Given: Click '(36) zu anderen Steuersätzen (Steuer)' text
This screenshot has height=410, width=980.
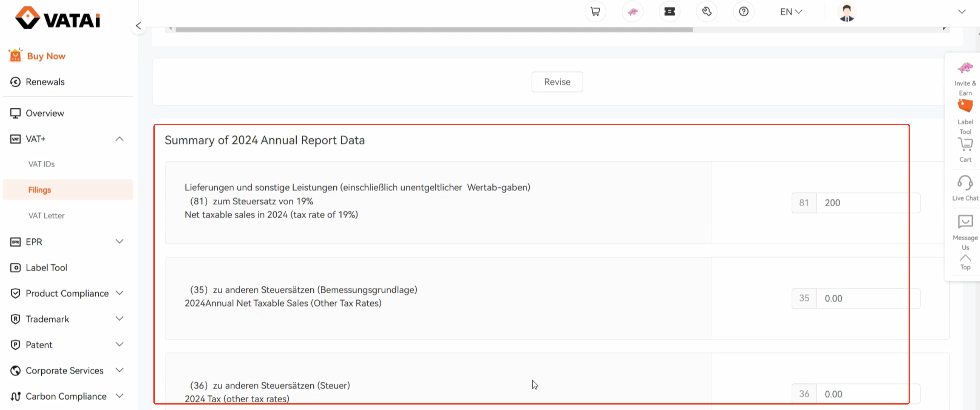Looking at the screenshot, I should pyautogui.click(x=270, y=385).
